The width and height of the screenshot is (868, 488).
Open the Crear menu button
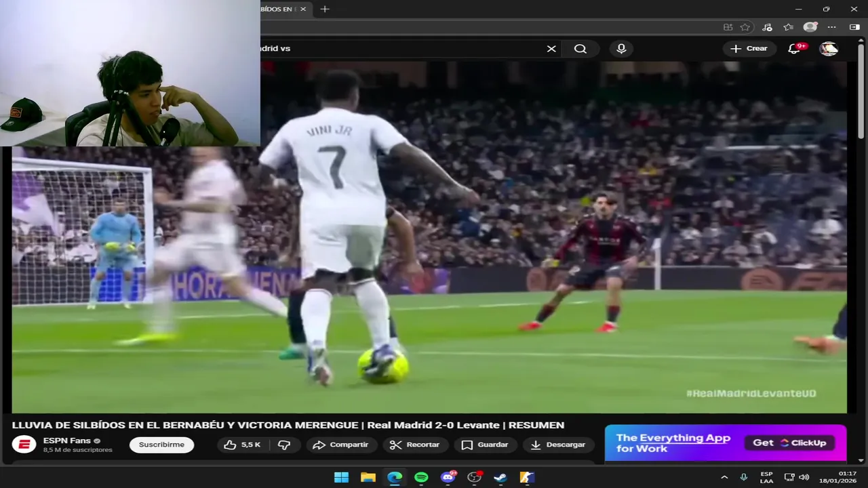click(x=749, y=49)
